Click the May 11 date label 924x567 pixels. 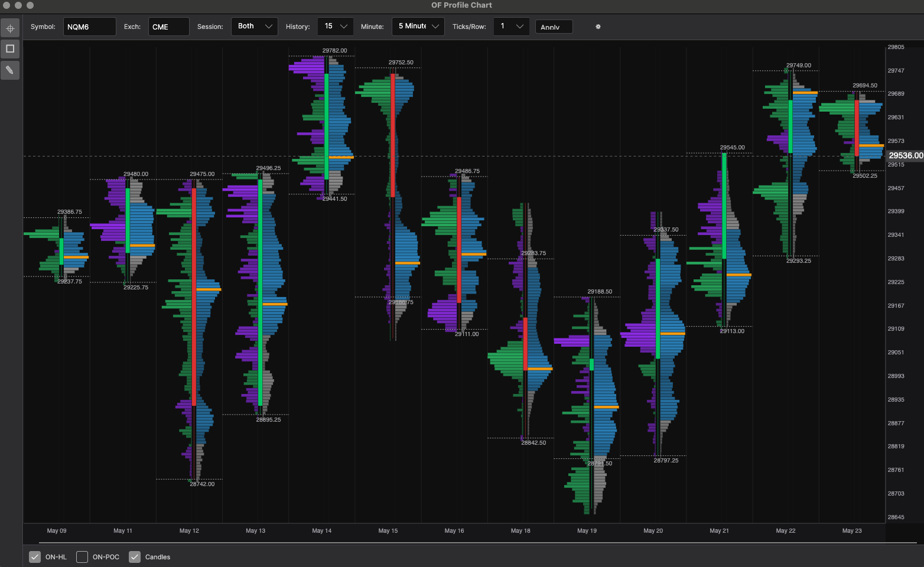[x=123, y=530]
